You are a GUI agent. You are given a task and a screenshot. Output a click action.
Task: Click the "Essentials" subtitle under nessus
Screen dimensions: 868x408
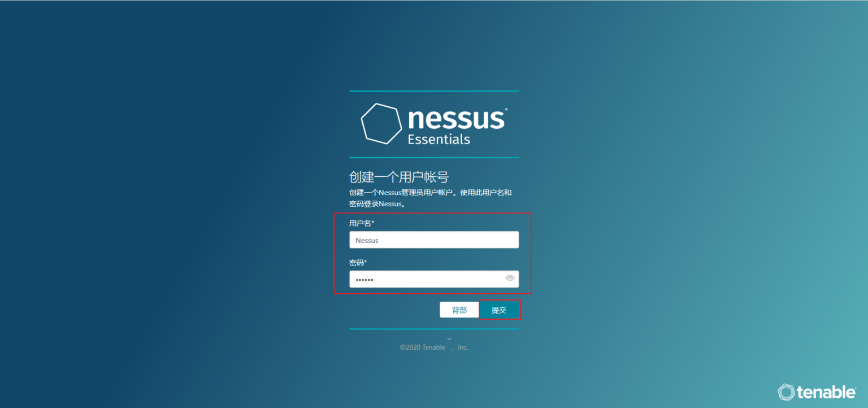point(439,139)
